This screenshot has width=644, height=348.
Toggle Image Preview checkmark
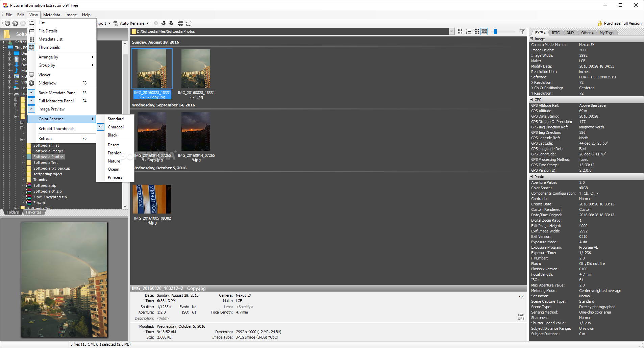(x=31, y=109)
